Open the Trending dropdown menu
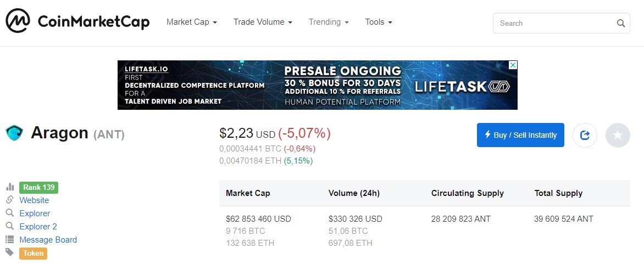 point(329,22)
